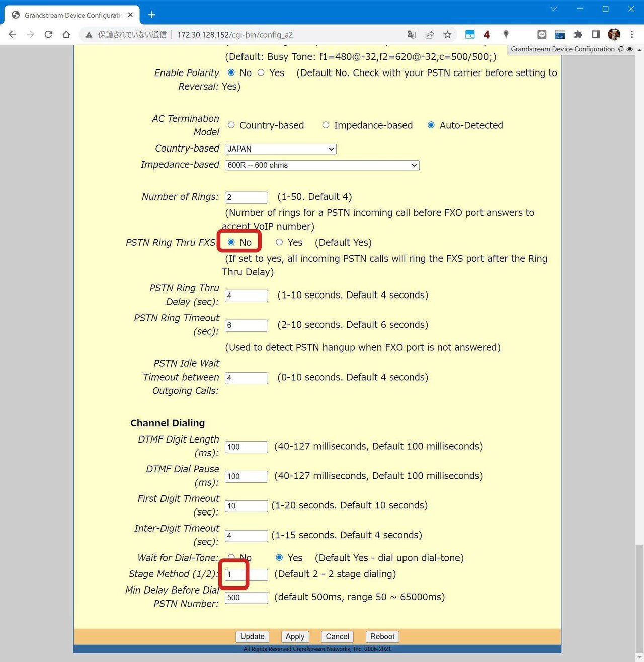Click the scrollbar up arrow
Screen dimensions: 644x662
click(x=639, y=49)
